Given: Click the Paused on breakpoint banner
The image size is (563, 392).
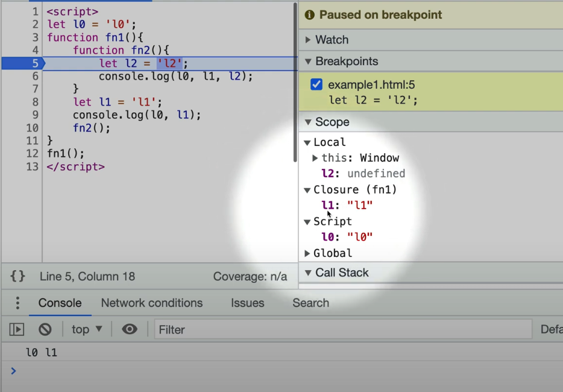Looking at the screenshot, I should coord(431,14).
